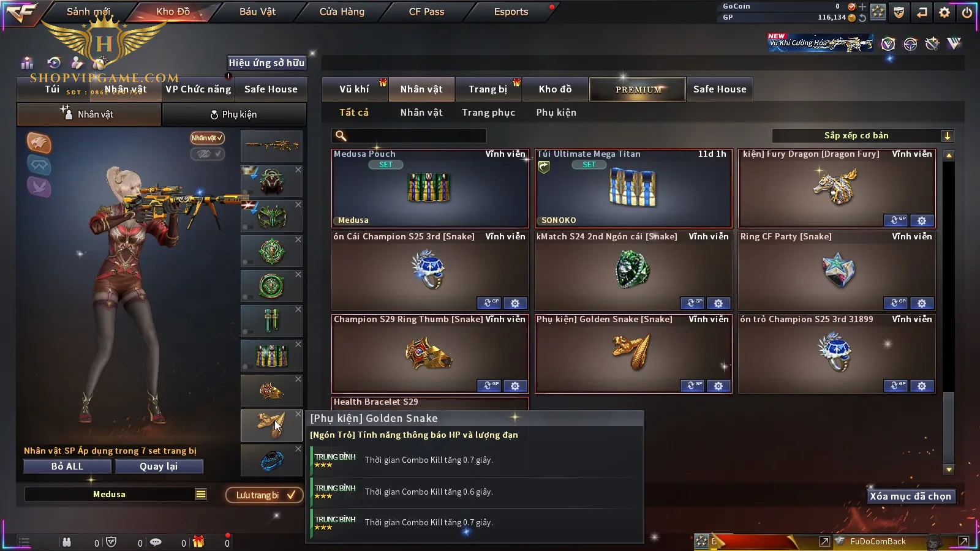Remove the Medusa pouch from equipped slots

click(x=298, y=344)
